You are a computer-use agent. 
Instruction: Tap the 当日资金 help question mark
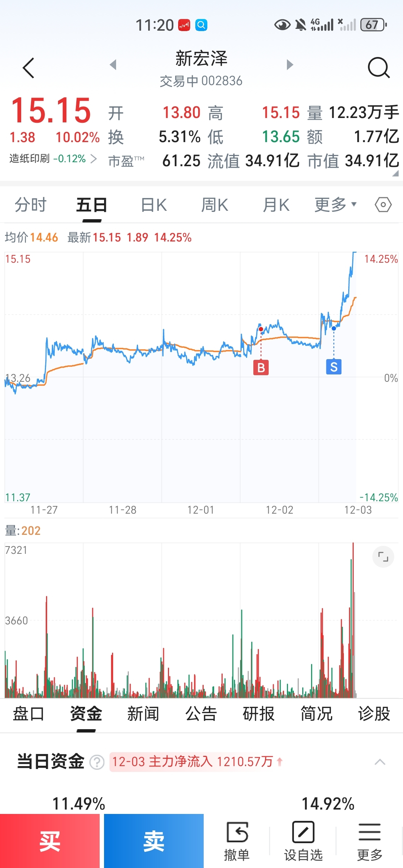[x=97, y=762]
